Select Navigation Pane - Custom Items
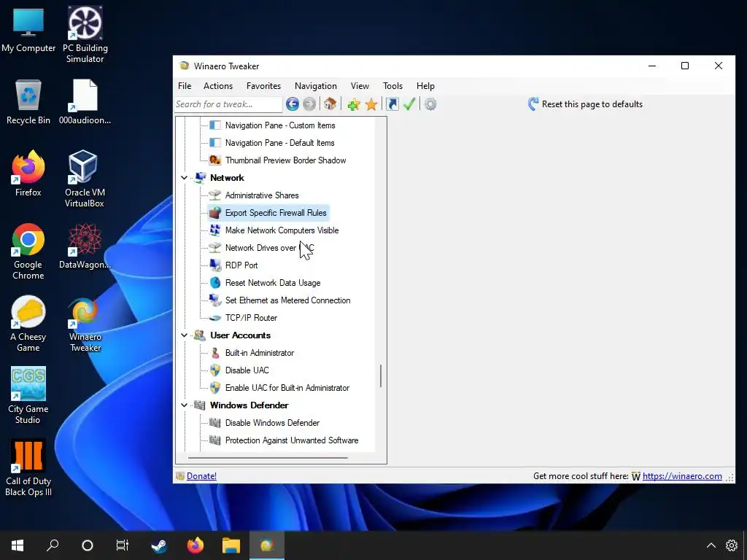 click(x=280, y=125)
